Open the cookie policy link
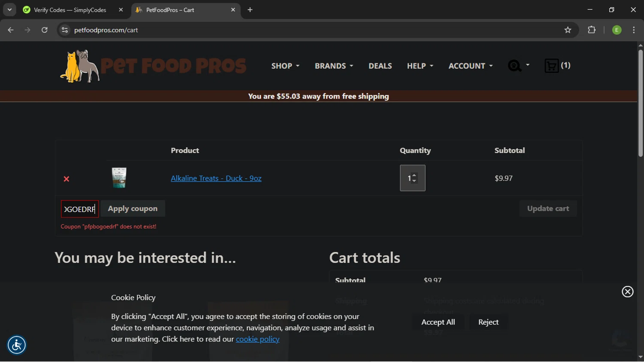The width and height of the screenshot is (644, 362). (x=258, y=339)
